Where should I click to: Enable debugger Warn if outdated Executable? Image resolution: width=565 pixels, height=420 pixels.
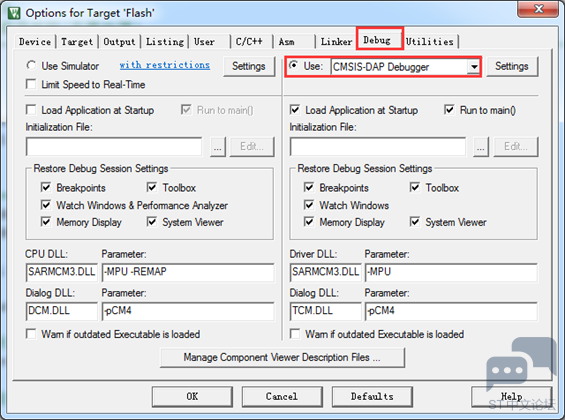[x=295, y=334]
